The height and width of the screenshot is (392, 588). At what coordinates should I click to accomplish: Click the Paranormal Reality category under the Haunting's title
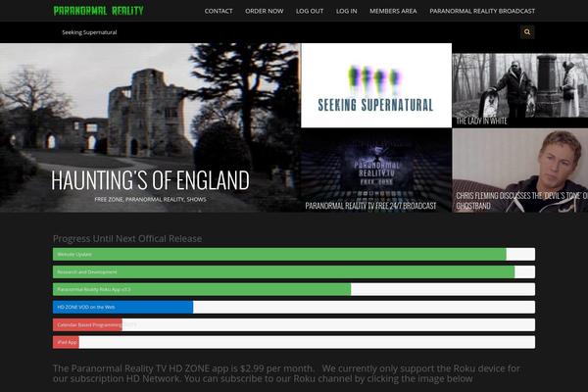coord(155,200)
